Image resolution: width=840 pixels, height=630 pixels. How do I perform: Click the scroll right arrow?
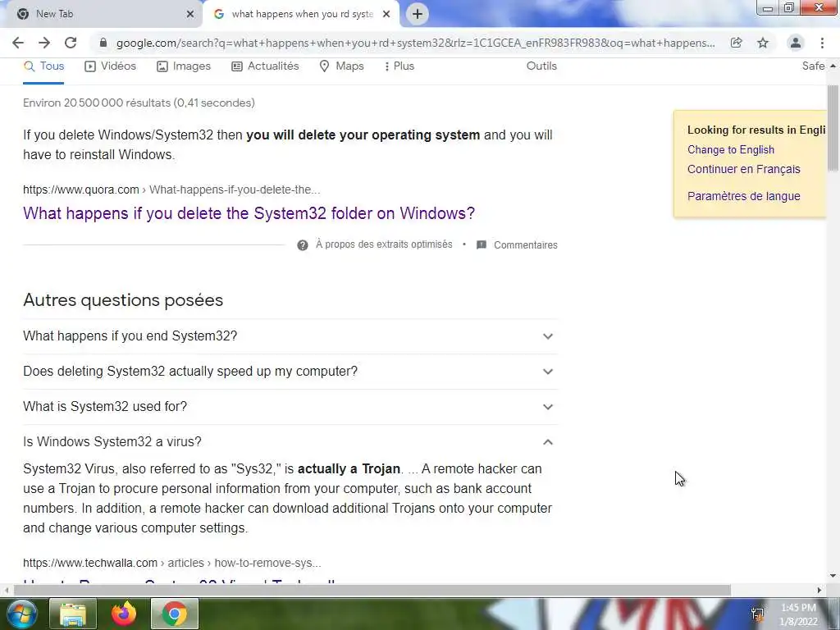tap(819, 590)
